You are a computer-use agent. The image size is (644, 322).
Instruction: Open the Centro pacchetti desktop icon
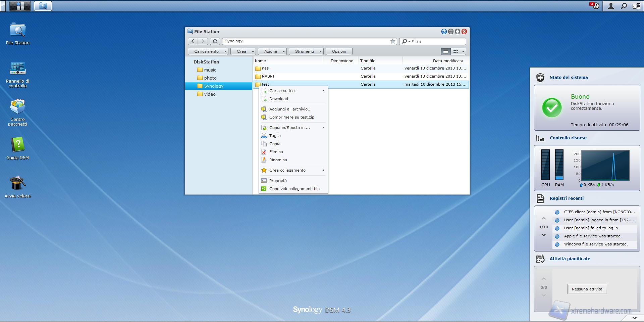pyautogui.click(x=17, y=107)
